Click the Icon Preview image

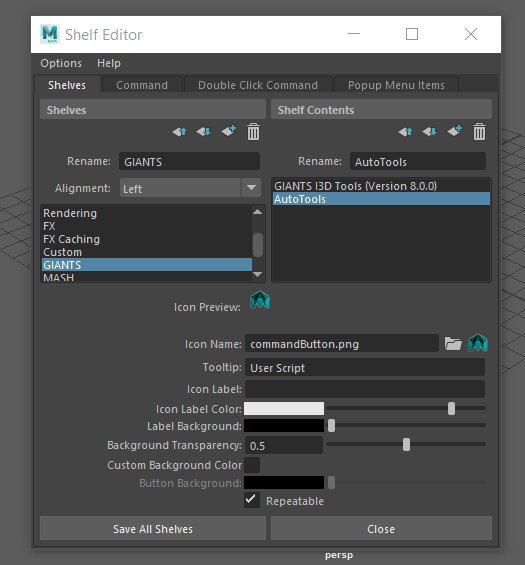coord(260,300)
